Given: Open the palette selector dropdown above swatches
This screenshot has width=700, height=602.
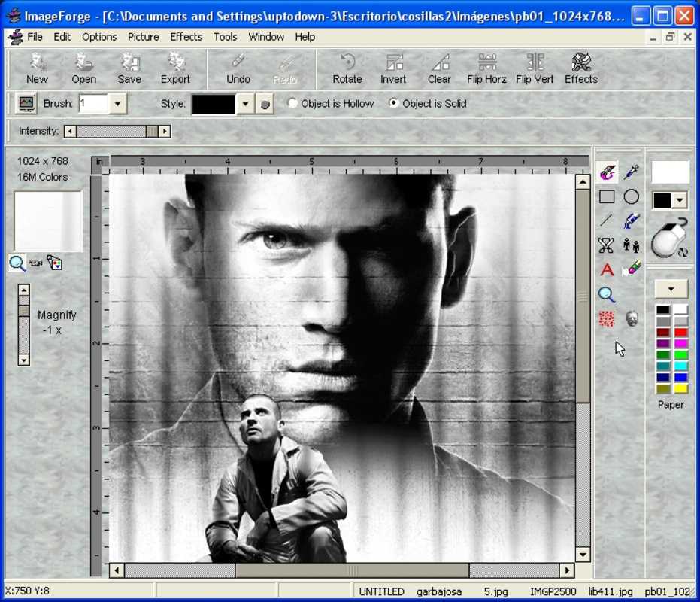Looking at the screenshot, I should point(671,289).
